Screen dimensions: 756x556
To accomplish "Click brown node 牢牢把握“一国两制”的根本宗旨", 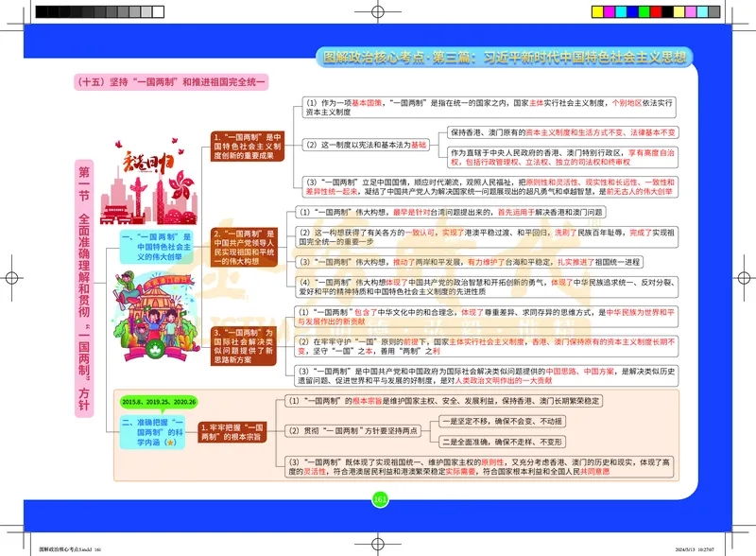I will [x=232, y=431].
